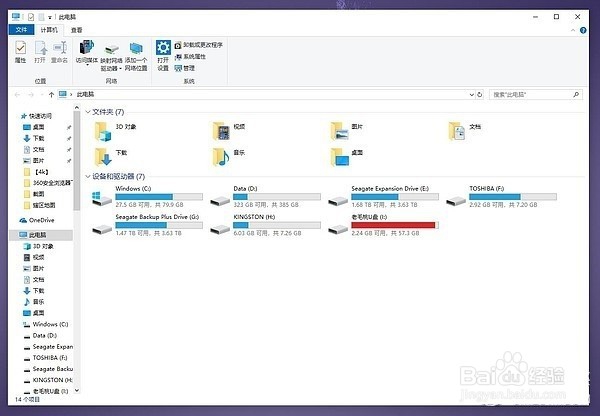The image size is (600, 416).
Task: Switch to the 文件 tab
Action: point(21,30)
